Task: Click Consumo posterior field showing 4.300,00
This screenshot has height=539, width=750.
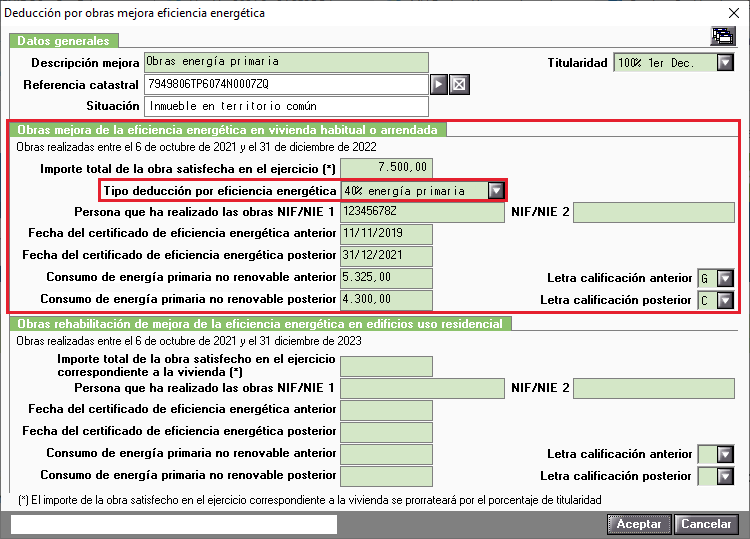Action: (x=386, y=300)
